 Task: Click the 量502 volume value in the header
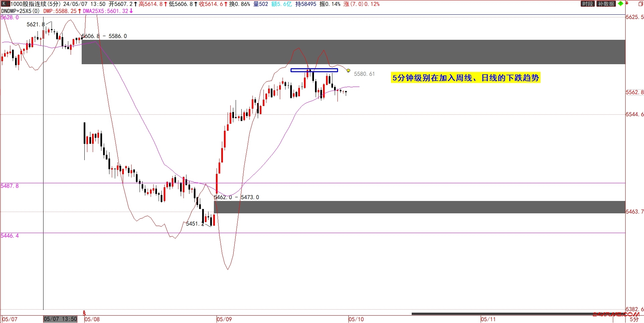[260, 4]
